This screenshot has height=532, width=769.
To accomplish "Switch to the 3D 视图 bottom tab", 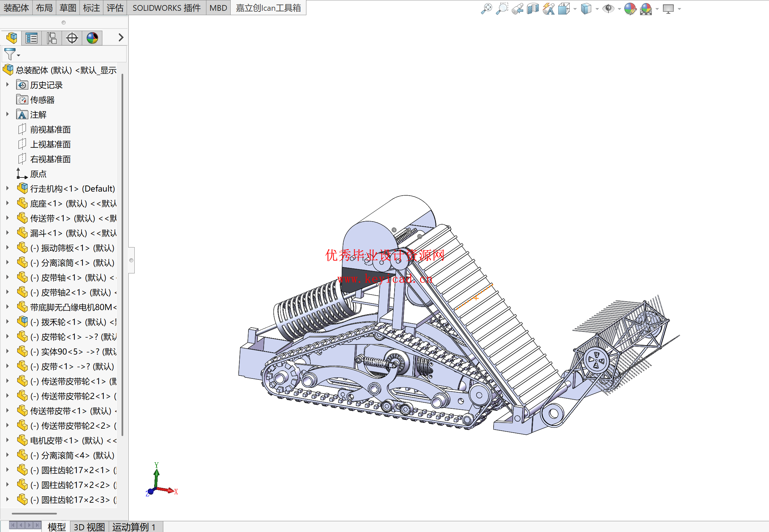I will (89, 527).
